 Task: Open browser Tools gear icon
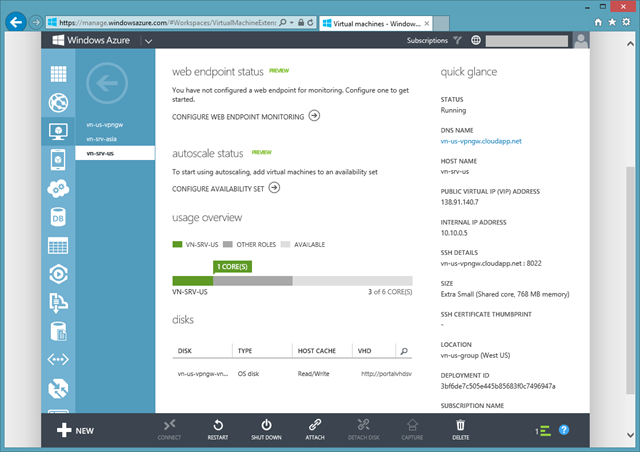point(626,22)
